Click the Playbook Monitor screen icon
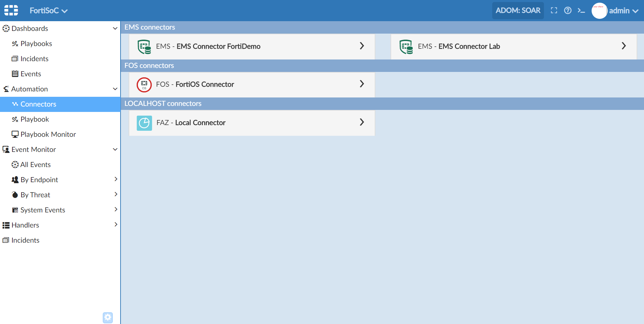644x324 pixels. [x=15, y=134]
